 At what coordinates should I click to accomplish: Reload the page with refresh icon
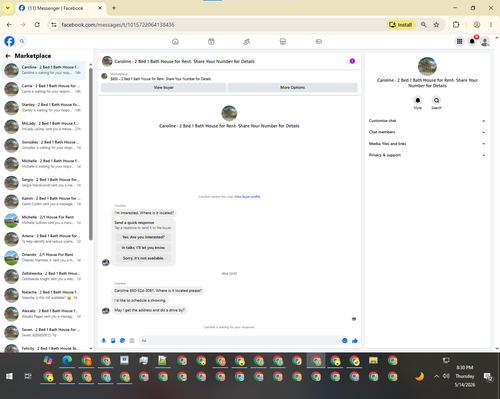(x=37, y=25)
